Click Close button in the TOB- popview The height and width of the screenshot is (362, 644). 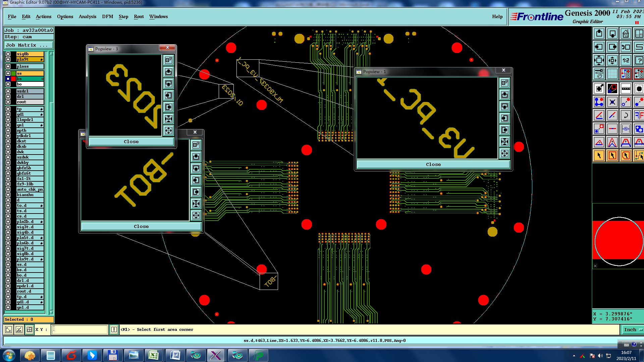141,226
